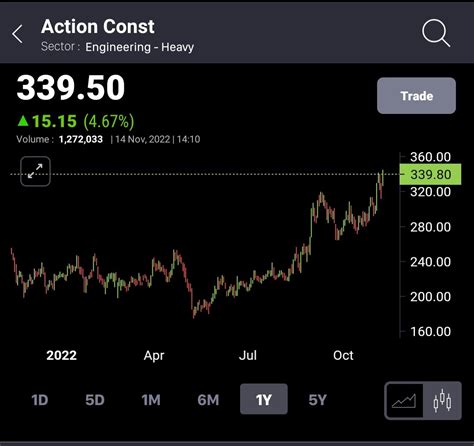
Task: Expand chart to fullscreen
Action: point(35,171)
